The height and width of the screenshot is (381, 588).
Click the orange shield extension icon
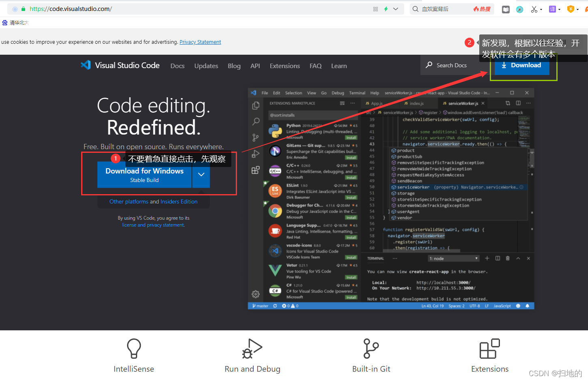point(571,9)
